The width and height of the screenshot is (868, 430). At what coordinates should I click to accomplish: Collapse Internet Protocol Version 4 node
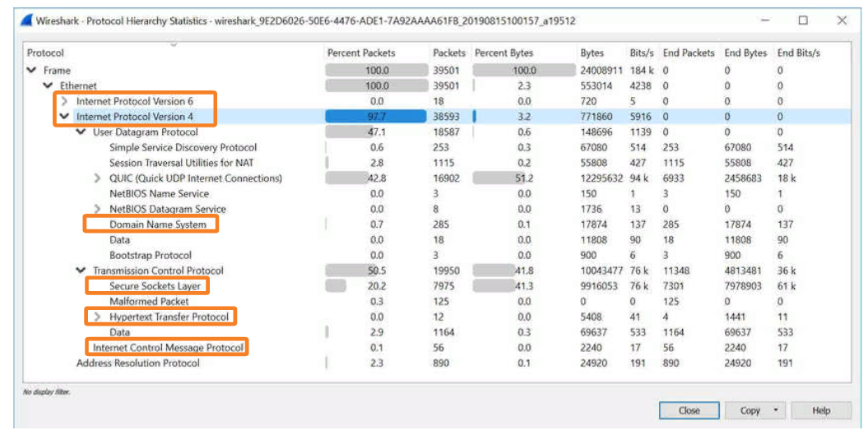(x=64, y=116)
